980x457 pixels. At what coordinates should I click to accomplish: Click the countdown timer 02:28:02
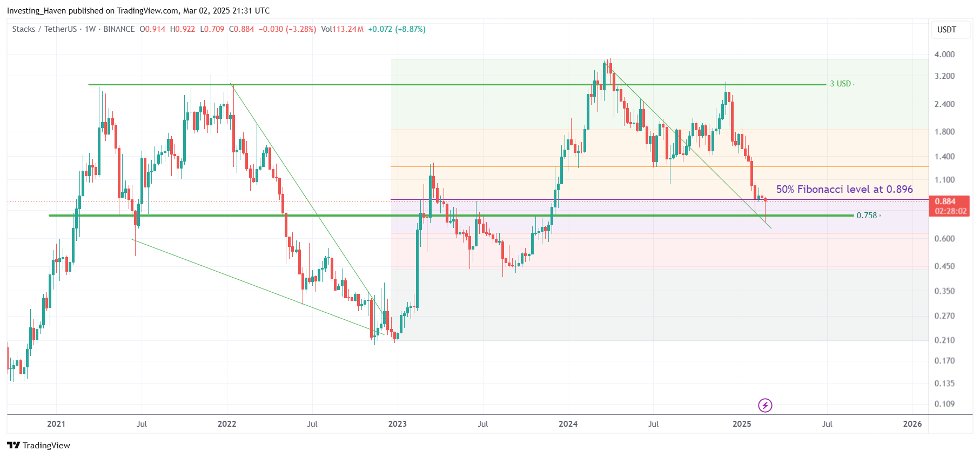(951, 211)
